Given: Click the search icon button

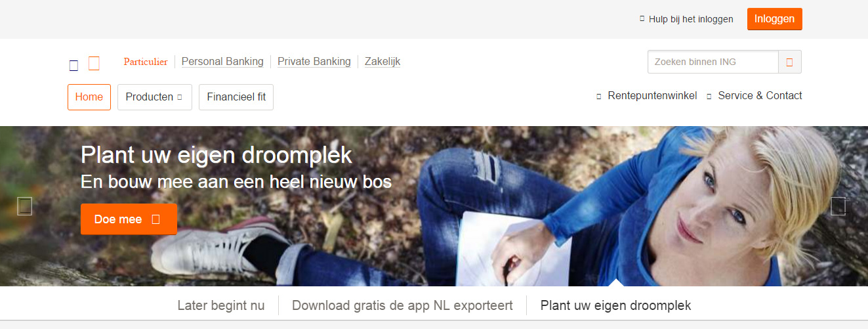Looking at the screenshot, I should pos(790,62).
